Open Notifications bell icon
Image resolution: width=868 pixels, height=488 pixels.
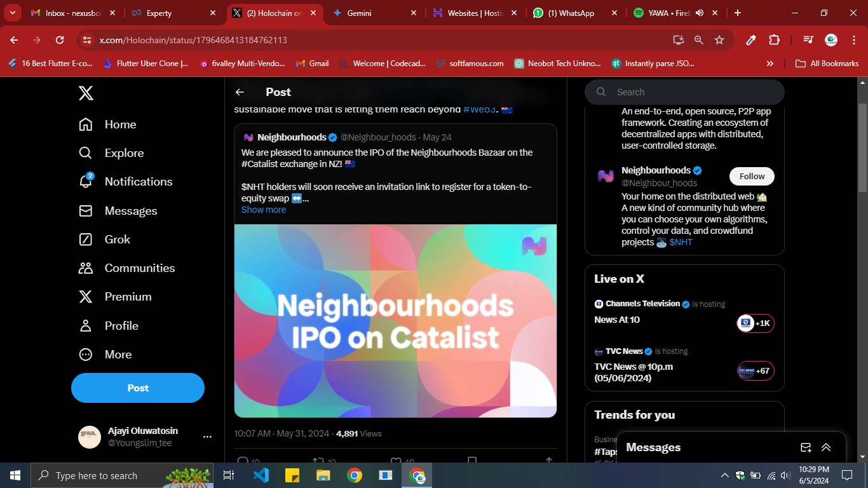(x=86, y=182)
